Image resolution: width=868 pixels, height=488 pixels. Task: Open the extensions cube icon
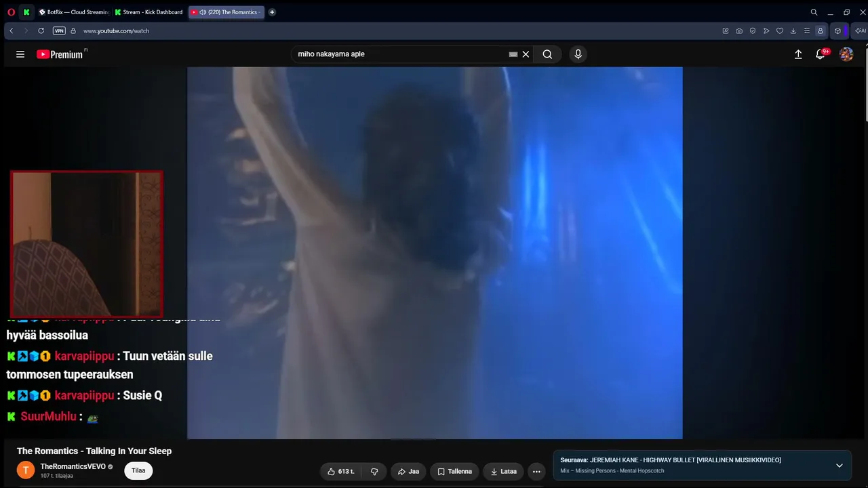pos(837,30)
